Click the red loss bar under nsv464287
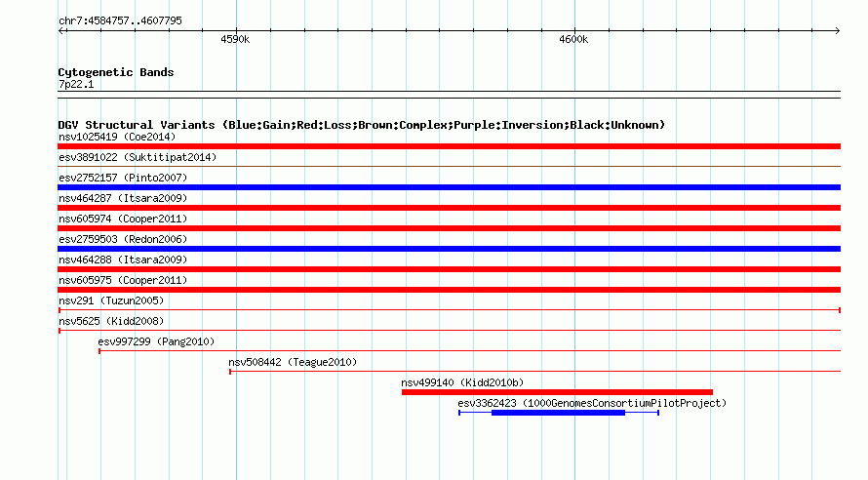This screenshot has width=868, height=480. point(449,208)
